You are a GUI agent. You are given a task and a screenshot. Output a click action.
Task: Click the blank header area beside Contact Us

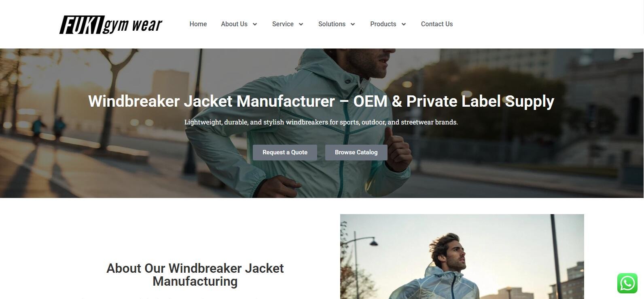pyautogui.click(x=546, y=24)
